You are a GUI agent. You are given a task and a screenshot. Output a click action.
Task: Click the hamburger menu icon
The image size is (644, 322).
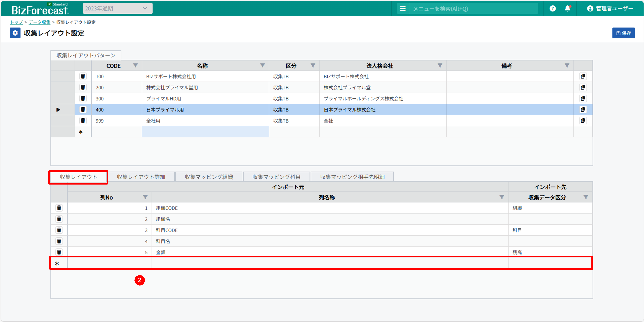pos(403,8)
